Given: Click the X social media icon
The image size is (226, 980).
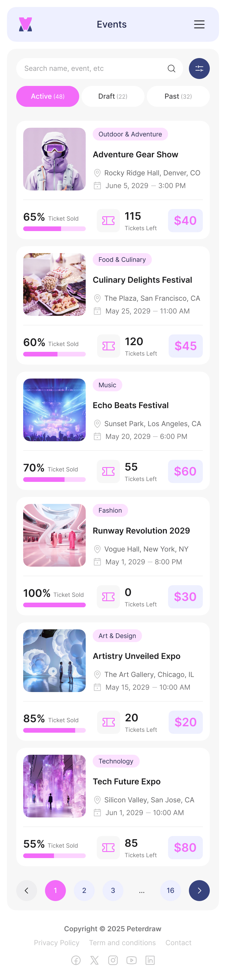Looking at the screenshot, I should coord(94,960).
